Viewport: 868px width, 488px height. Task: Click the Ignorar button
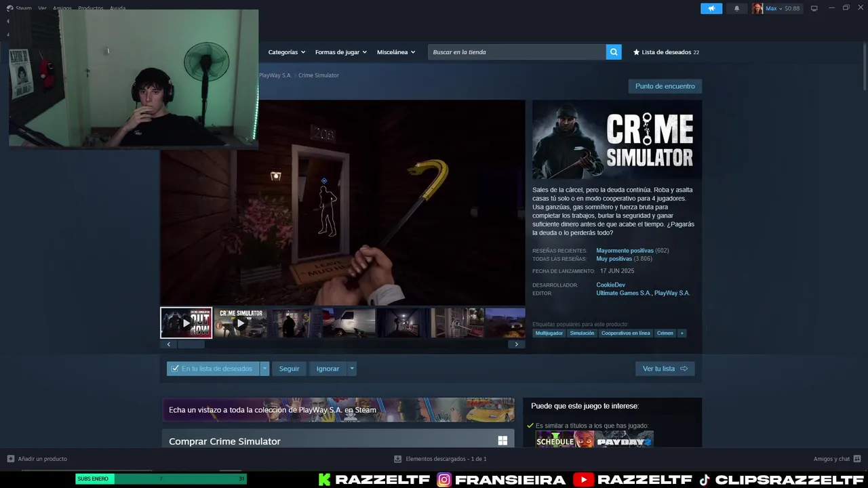coord(328,369)
